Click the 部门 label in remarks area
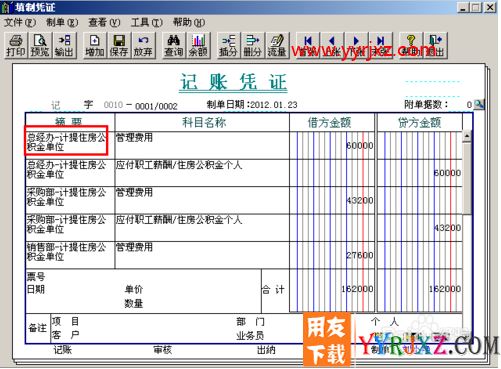The width and height of the screenshot is (501, 369). point(250,322)
